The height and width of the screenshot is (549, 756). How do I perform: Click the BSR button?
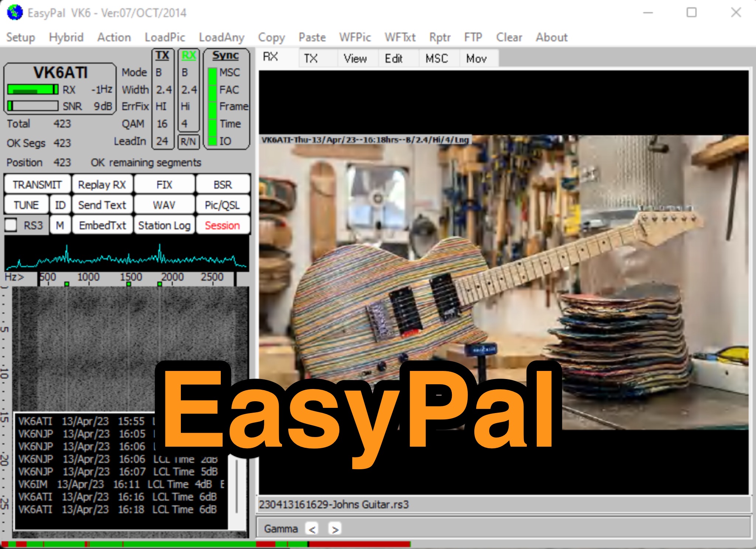tap(223, 184)
